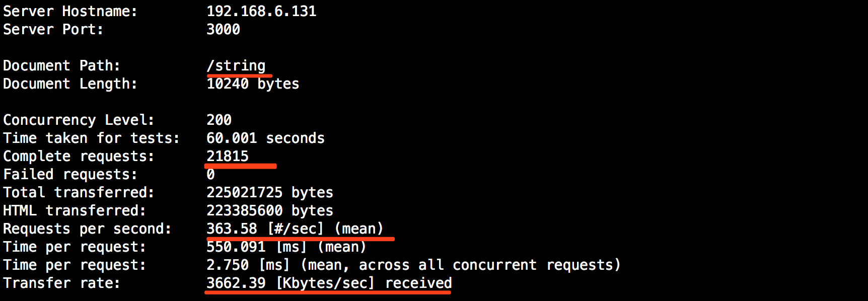868x301 pixels.
Task: Click the Failed requests label
Action: click(x=70, y=174)
